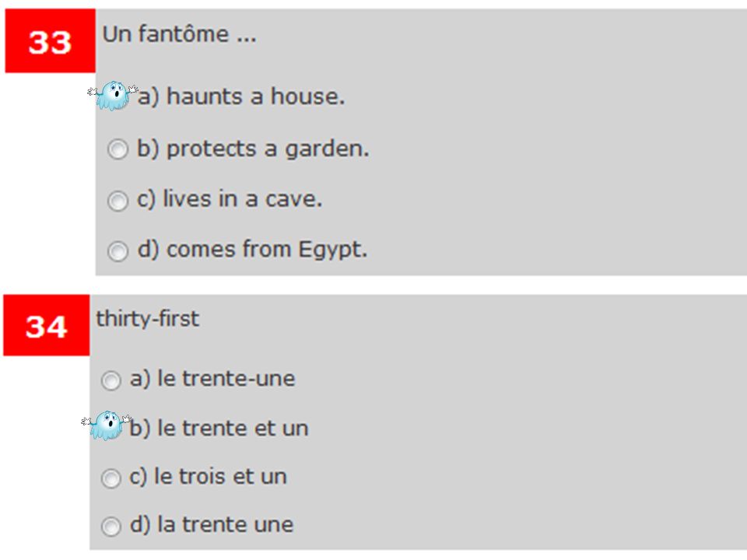Choose the 'lives in a cave' radio button

117,201
